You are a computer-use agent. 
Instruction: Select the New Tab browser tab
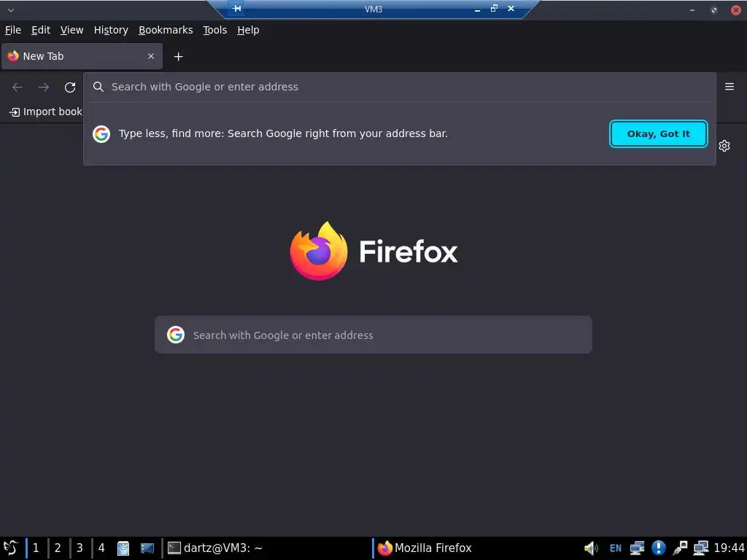82,56
